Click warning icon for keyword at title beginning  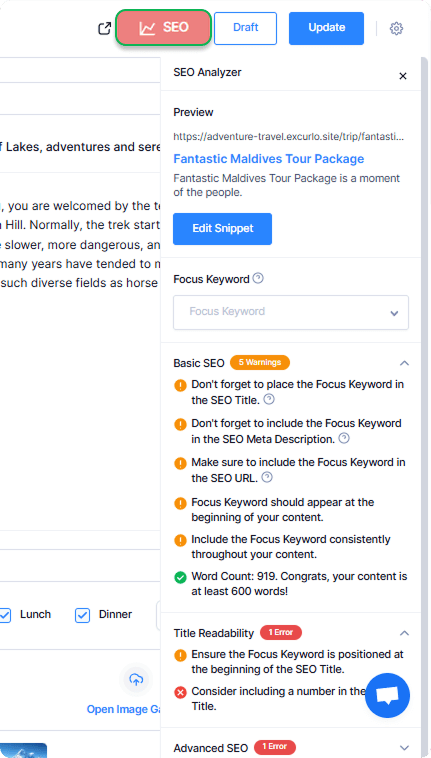[180, 655]
